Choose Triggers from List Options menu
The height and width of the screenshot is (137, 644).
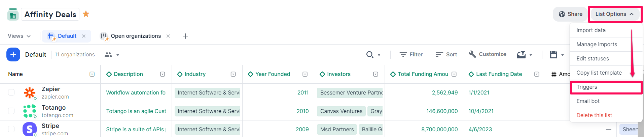coord(587,87)
